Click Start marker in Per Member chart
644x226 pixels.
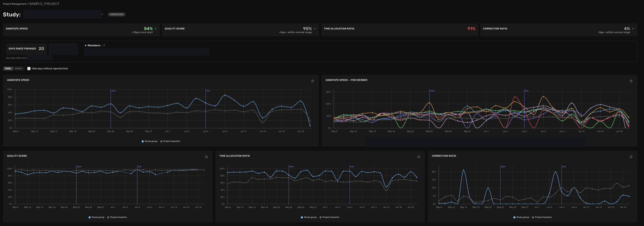[432, 91]
